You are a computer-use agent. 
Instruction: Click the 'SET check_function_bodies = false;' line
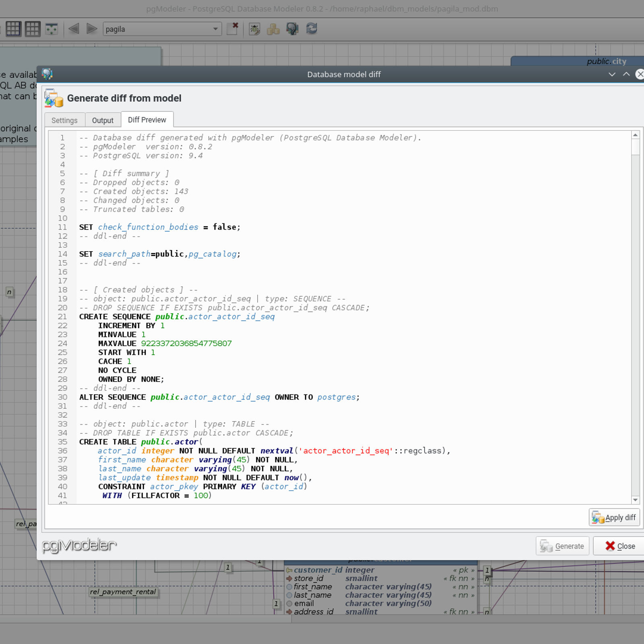160,227
